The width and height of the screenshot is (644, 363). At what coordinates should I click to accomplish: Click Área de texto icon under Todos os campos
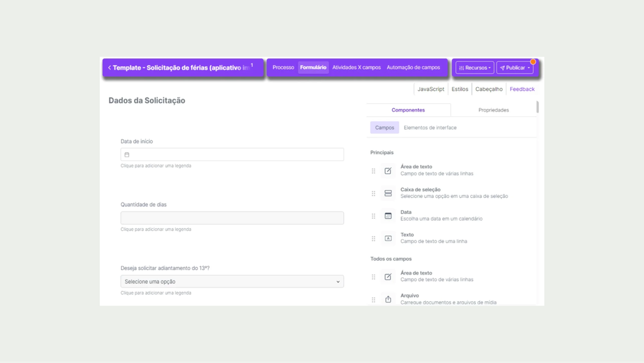(388, 277)
